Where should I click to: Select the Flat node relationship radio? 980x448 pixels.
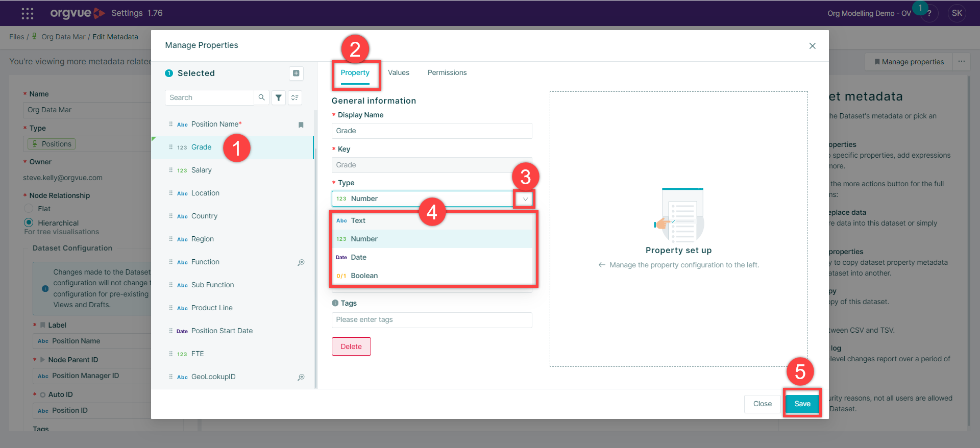click(29, 209)
